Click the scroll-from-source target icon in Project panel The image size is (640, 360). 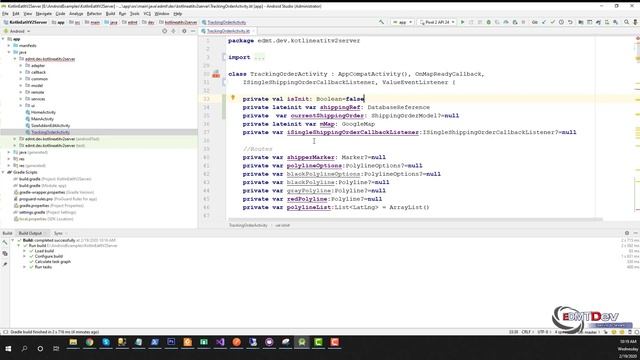[164, 31]
